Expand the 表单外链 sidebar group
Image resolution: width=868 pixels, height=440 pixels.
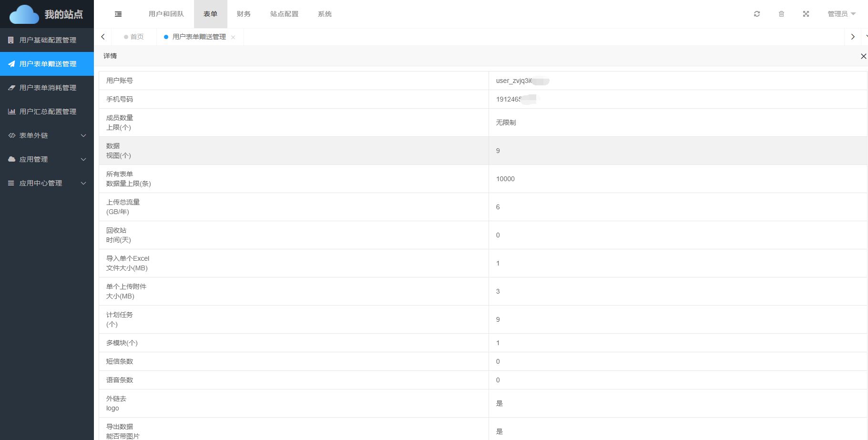(x=47, y=135)
